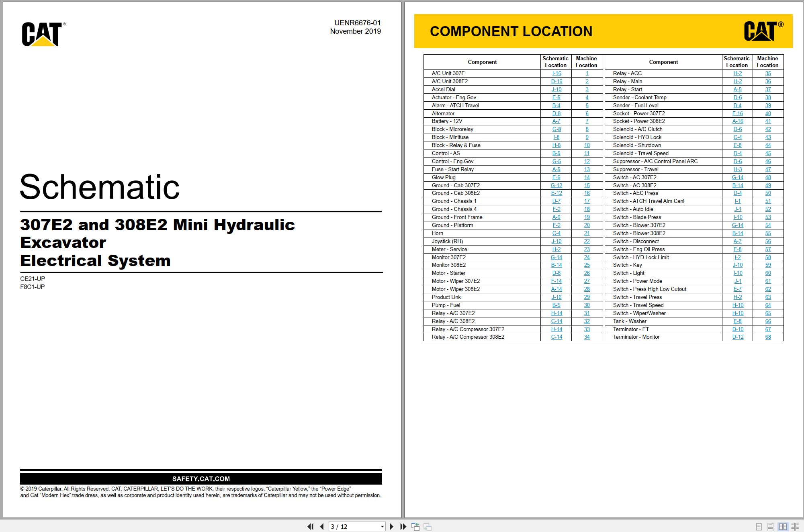
Task: Open the page number dropdown
Action: pos(382,526)
